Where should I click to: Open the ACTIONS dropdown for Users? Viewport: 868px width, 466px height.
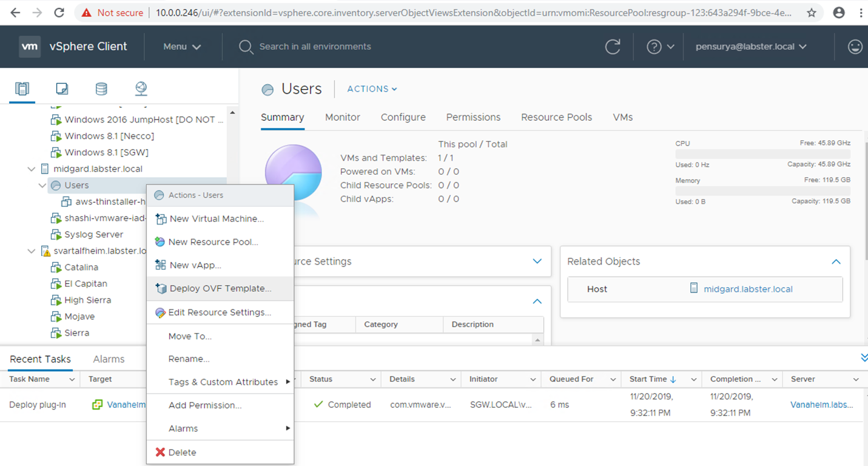[x=371, y=89]
